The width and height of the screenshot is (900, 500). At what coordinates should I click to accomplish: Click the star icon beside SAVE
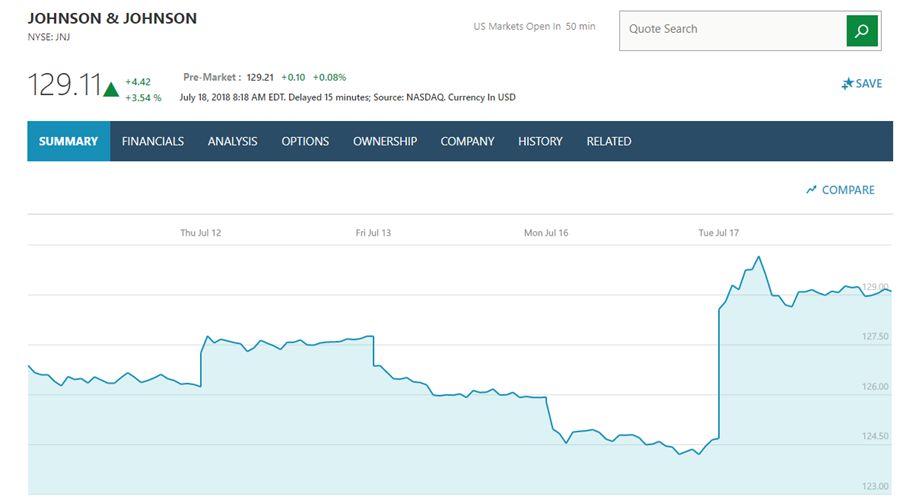[847, 84]
